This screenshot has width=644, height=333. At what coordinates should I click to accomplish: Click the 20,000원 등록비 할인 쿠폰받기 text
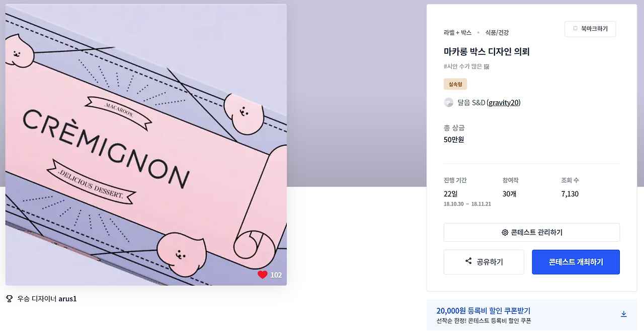point(484,311)
